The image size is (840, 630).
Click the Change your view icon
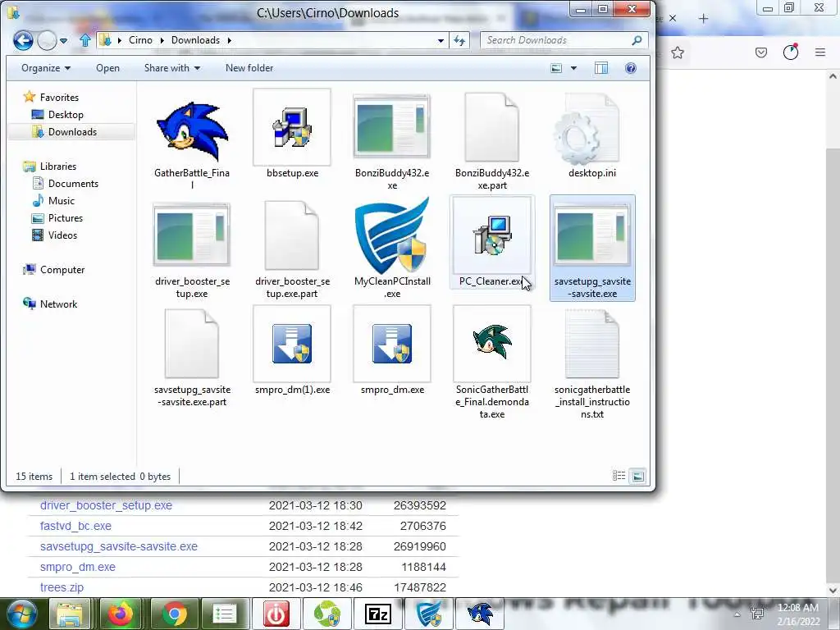557,68
